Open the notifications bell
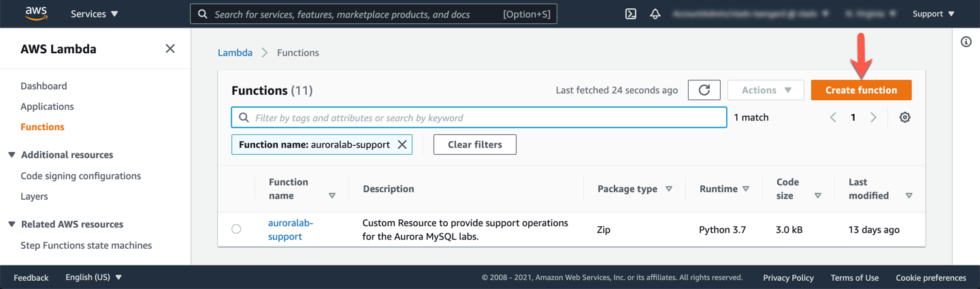 click(x=655, y=14)
